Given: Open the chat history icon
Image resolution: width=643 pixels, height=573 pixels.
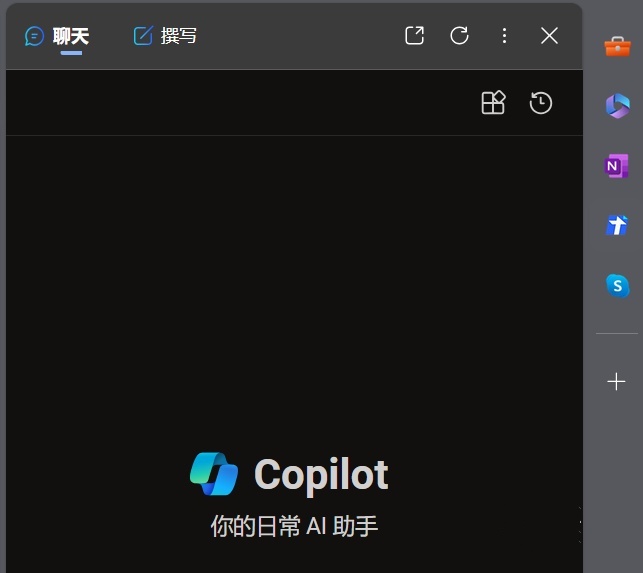Looking at the screenshot, I should click(x=541, y=103).
